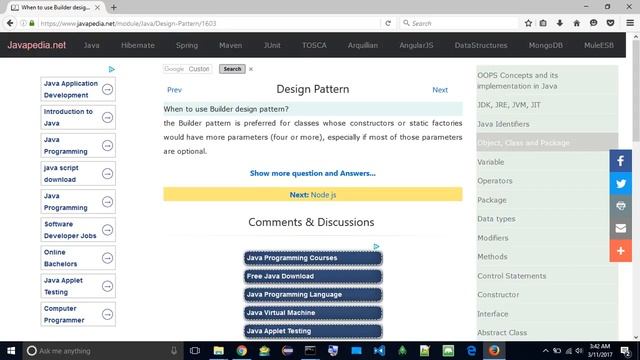This screenshot has height=360, width=640.
Task: Open the Firefox hamburger menu
Action: click(630, 23)
